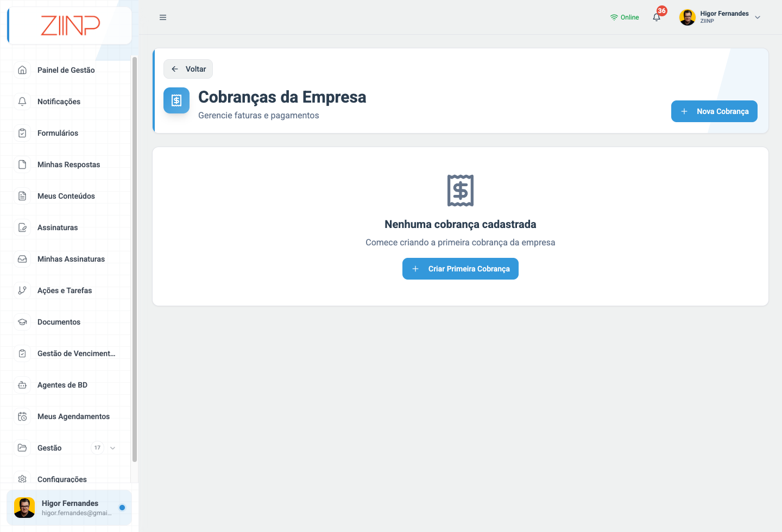Click the Minhas Assinaturas inbox icon

pyautogui.click(x=22, y=259)
